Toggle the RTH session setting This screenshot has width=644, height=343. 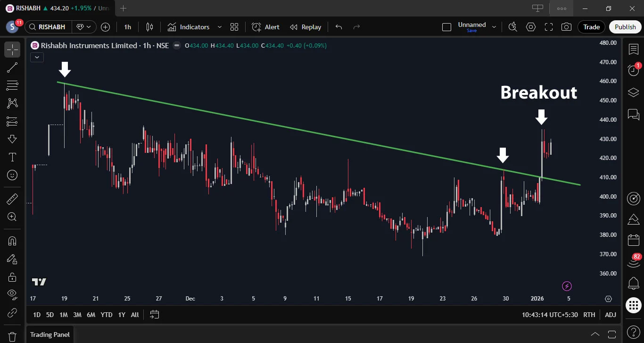[589, 315]
